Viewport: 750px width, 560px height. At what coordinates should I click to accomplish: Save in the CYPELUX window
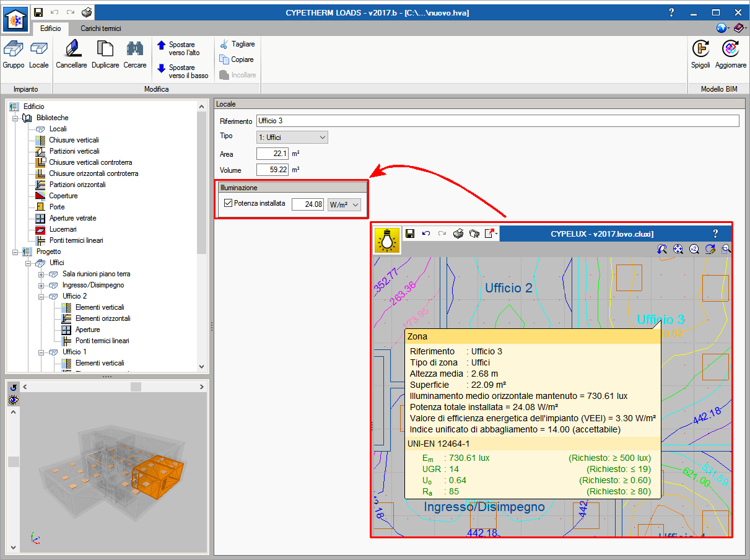pyautogui.click(x=410, y=234)
